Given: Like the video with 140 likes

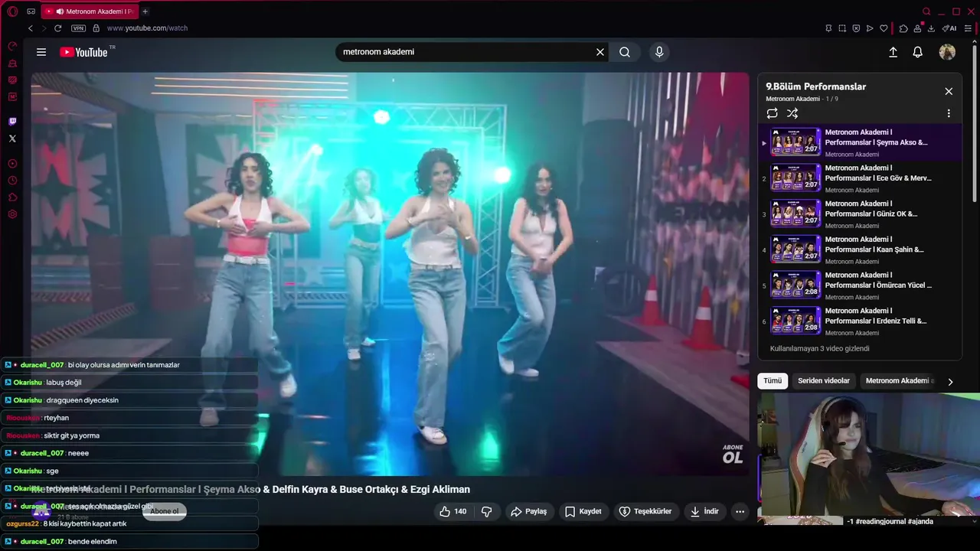Looking at the screenshot, I should (x=452, y=511).
